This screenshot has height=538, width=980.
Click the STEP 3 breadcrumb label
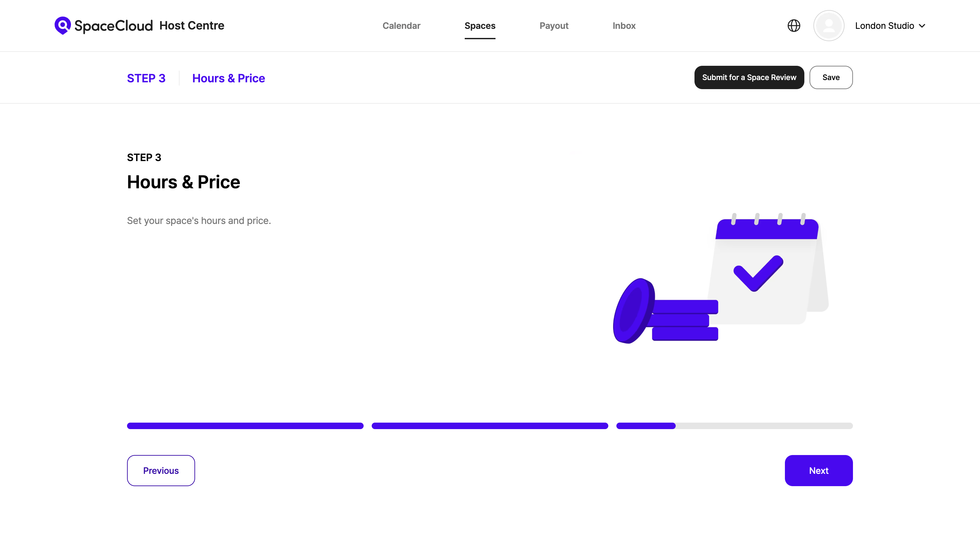(146, 78)
